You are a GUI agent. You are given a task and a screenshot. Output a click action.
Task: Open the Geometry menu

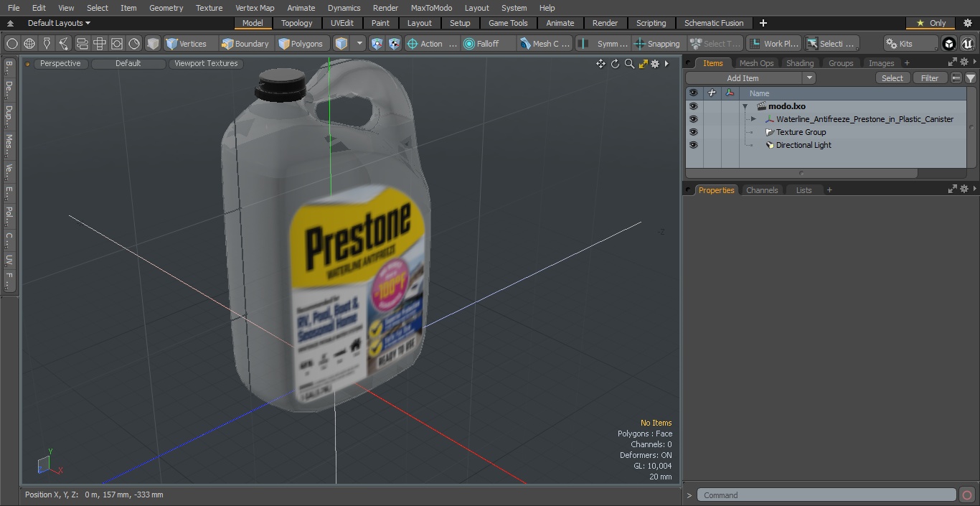(x=166, y=8)
